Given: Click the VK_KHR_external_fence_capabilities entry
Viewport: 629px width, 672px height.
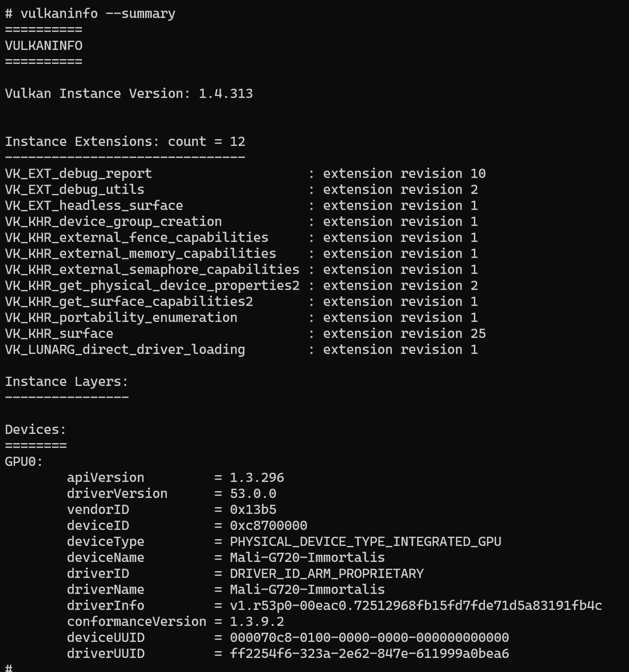Looking at the screenshot, I should coord(136,238).
